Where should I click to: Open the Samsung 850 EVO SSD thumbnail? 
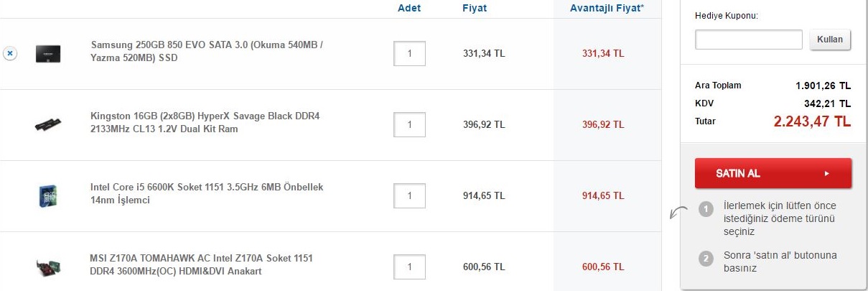tap(48, 53)
